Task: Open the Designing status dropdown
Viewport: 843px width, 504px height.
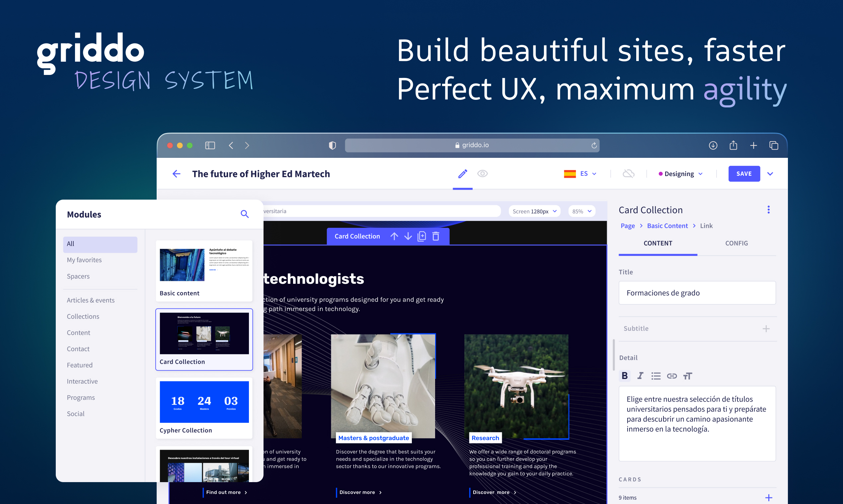Action: [680, 174]
